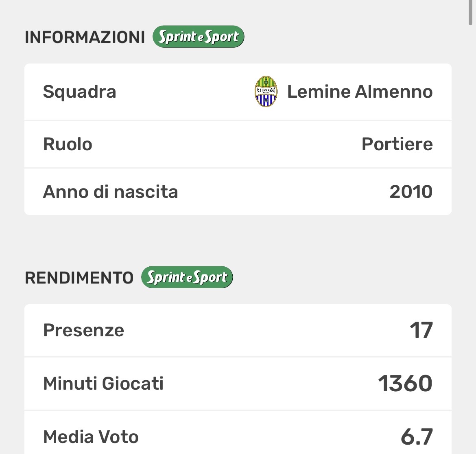The height and width of the screenshot is (454, 476).
Task: Click the 6.7 average rating value
Action: pos(417,437)
